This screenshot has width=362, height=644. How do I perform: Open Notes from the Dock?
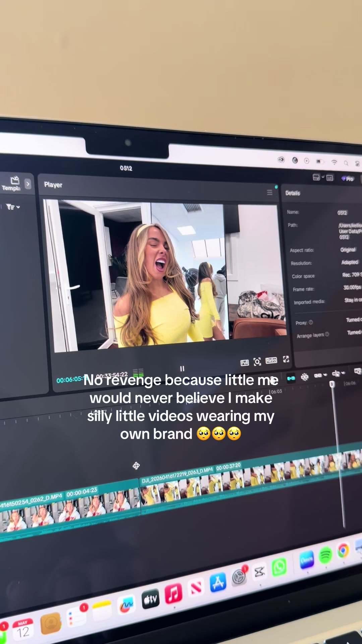point(102,611)
